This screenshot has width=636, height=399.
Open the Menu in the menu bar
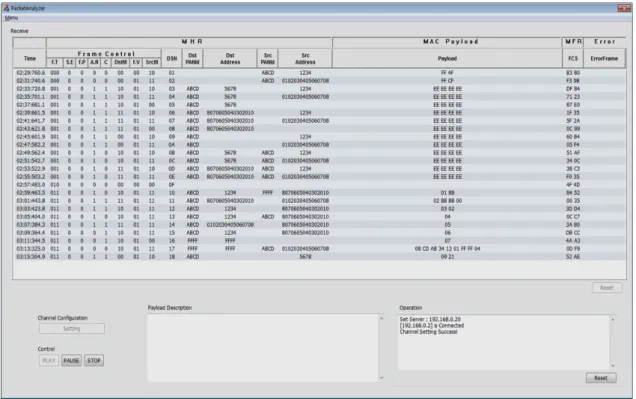11,18
